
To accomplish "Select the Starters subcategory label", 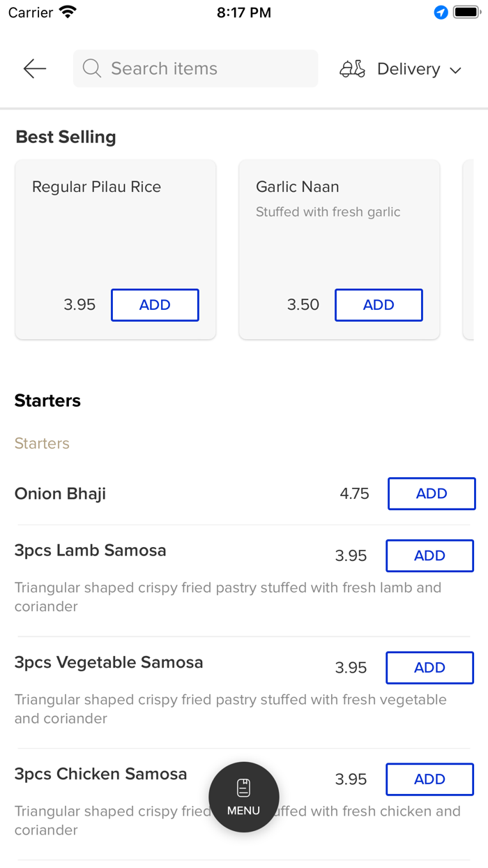I will [42, 443].
